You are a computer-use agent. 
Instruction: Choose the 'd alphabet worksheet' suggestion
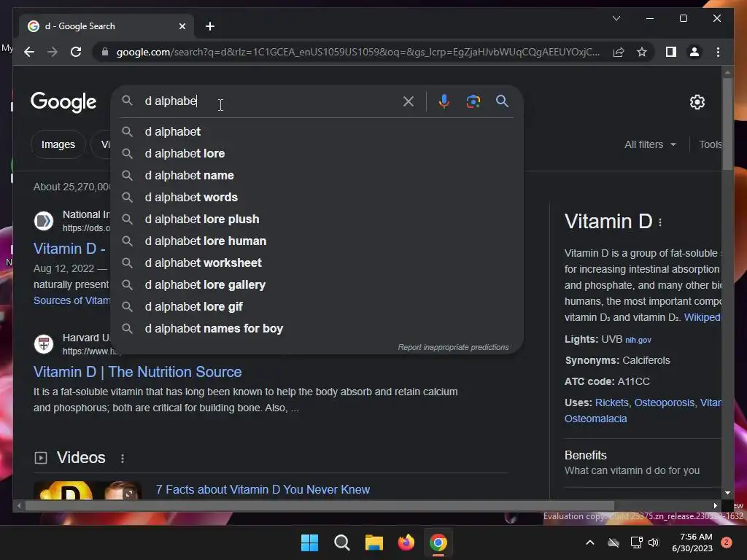tap(317, 262)
